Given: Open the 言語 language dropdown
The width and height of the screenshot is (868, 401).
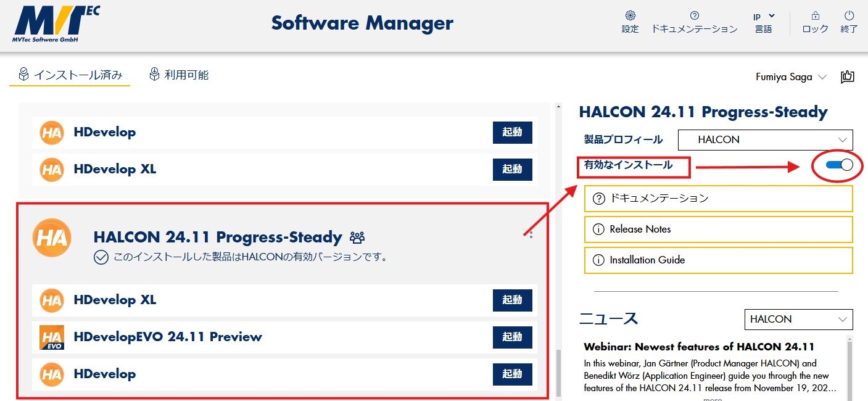Looking at the screenshot, I should pyautogui.click(x=764, y=22).
